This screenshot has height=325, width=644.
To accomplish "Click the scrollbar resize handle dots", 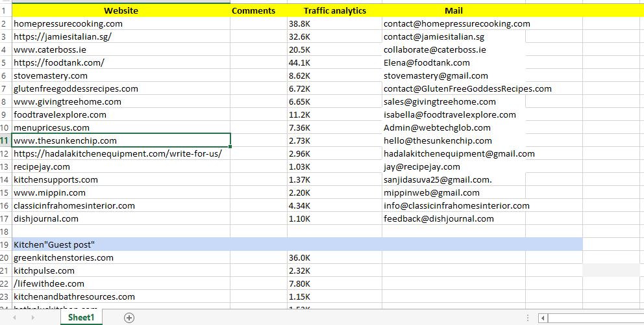I will point(528,318).
